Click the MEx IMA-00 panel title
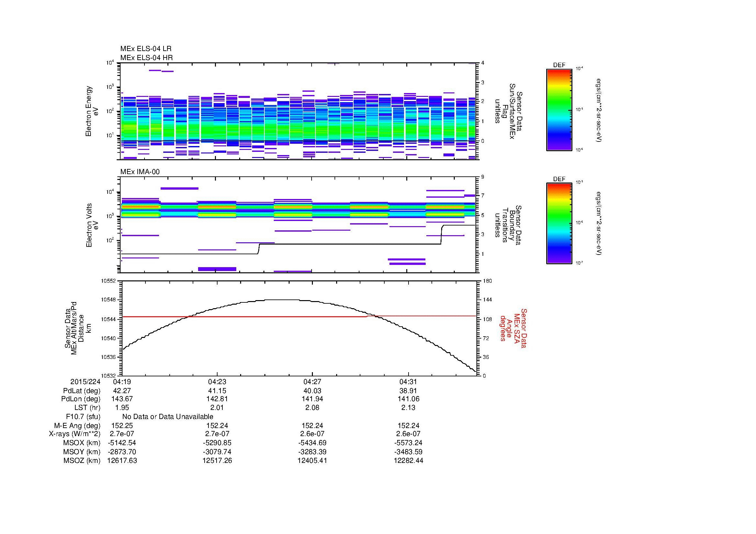Image resolution: width=756 pixels, height=534 pixels. point(140,172)
